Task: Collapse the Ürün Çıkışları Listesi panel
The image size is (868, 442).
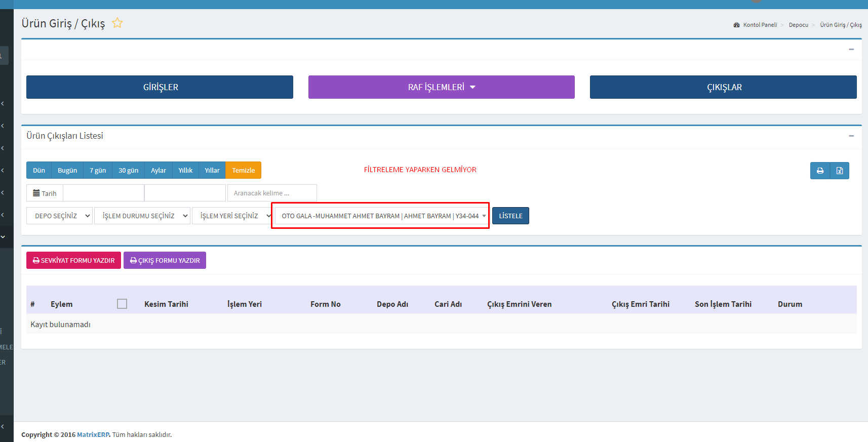Action: (x=851, y=136)
